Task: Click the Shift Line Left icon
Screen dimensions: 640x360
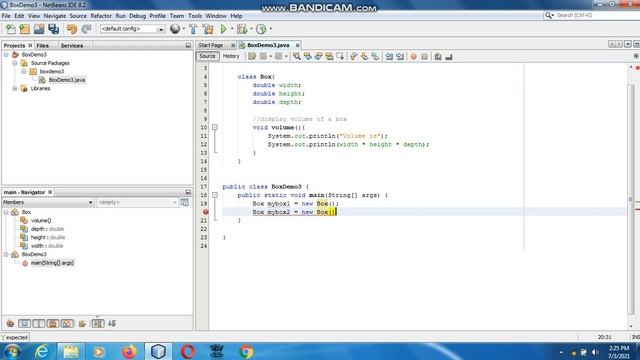Action: point(389,56)
